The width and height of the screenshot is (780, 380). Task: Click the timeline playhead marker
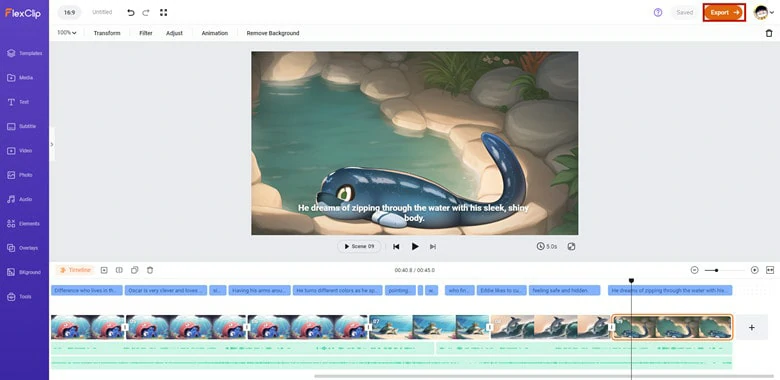tap(631, 281)
